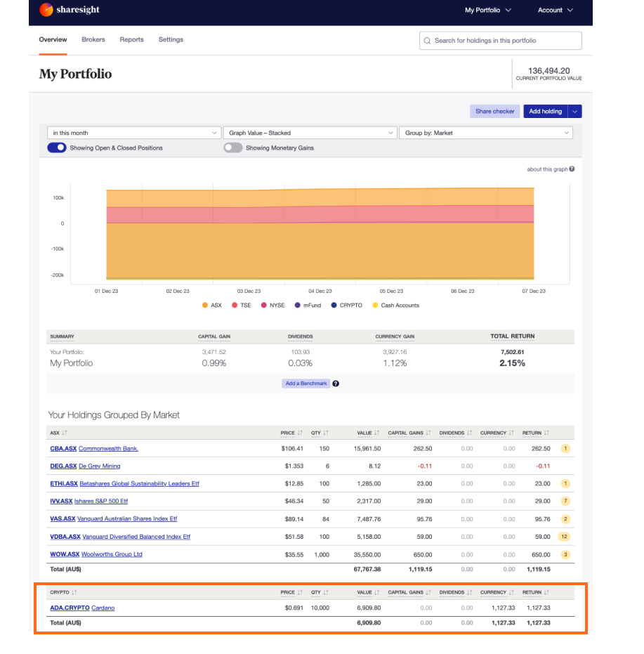The width and height of the screenshot is (644, 654).
Task: Sort CRYPTO table by Dividends icon
Action: (x=469, y=592)
